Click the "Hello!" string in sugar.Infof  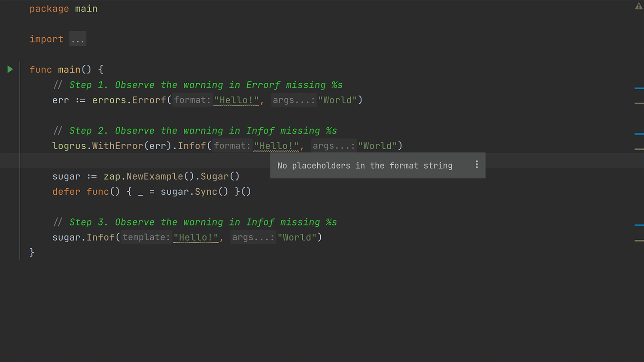[x=196, y=237]
